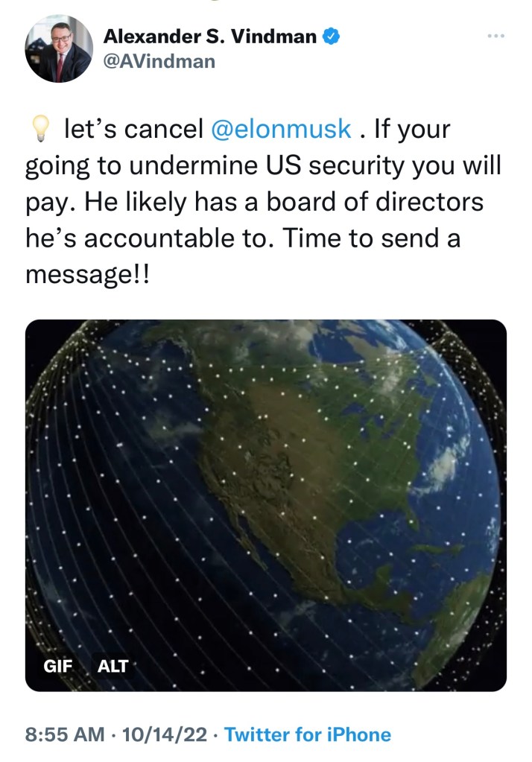The image size is (532, 762).
Task: Click the 10/14/22 date
Action: [164, 734]
